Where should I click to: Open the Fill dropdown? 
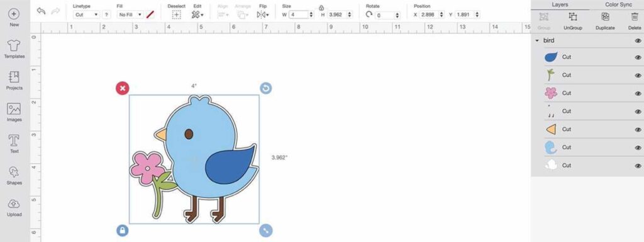pyautogui.click(x=130, y=14)
